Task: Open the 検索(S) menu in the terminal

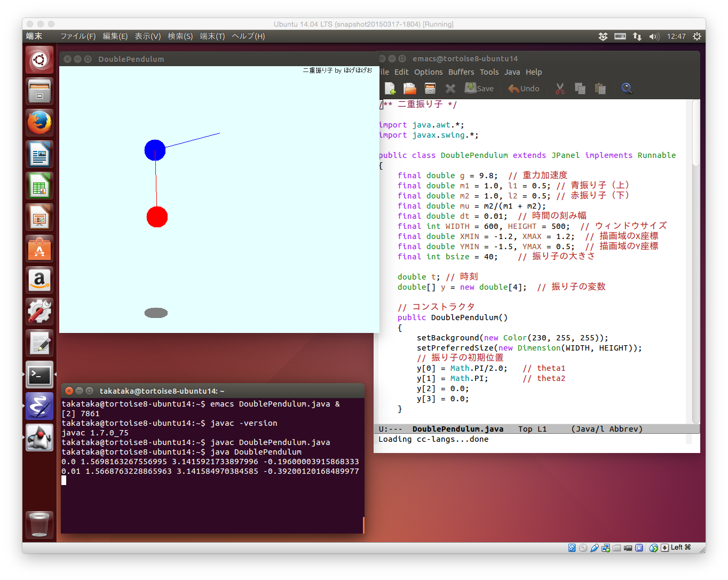Action: [x=180, y=36]
